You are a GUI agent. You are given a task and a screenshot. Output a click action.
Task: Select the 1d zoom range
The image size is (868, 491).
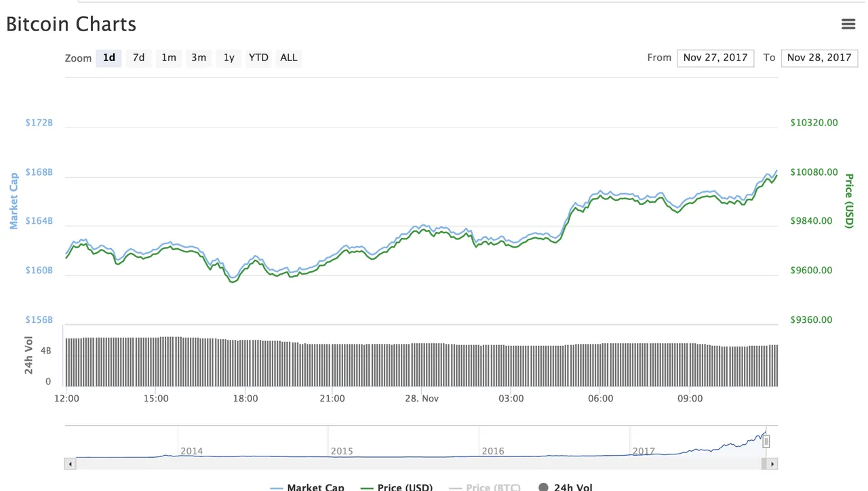click(109, 58)
